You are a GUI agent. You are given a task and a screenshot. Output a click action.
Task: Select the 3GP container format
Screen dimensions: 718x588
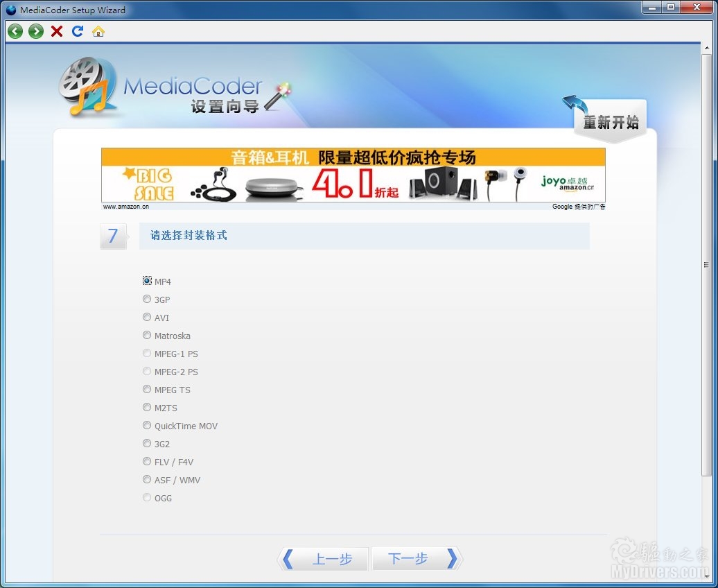click(147, 299)
